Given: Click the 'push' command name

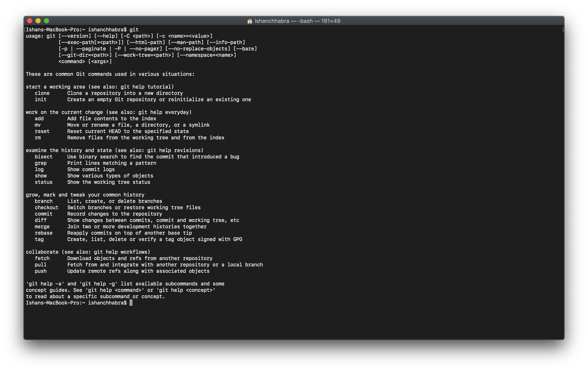Looking at the screenshot, I should pos(41,271).
